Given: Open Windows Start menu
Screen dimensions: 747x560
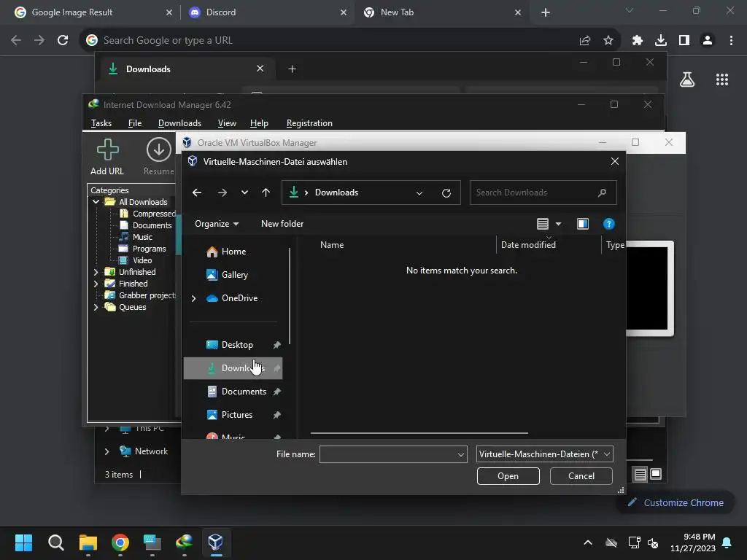Looking at the screenshot, I should 23,542.
